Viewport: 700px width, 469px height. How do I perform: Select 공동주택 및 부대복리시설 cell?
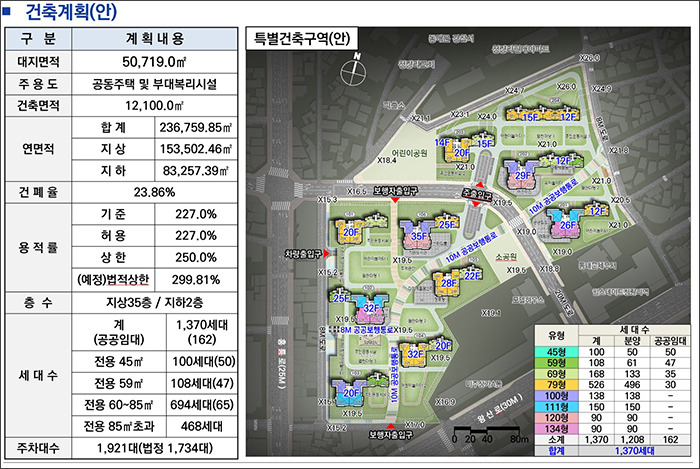(154, 84)
